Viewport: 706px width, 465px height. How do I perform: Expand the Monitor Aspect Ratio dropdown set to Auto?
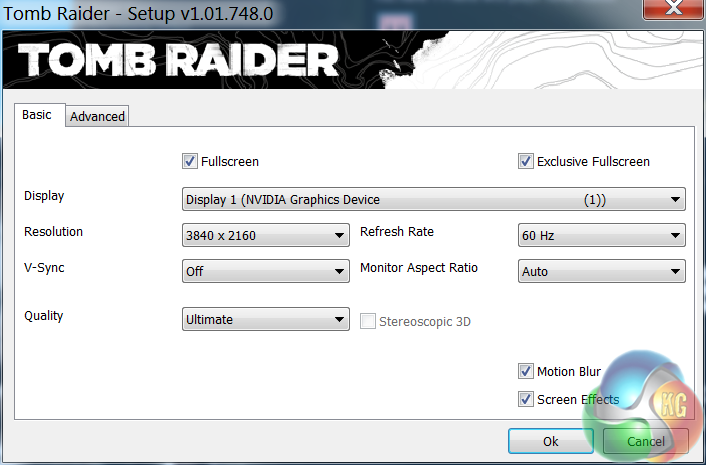(602, 271)
